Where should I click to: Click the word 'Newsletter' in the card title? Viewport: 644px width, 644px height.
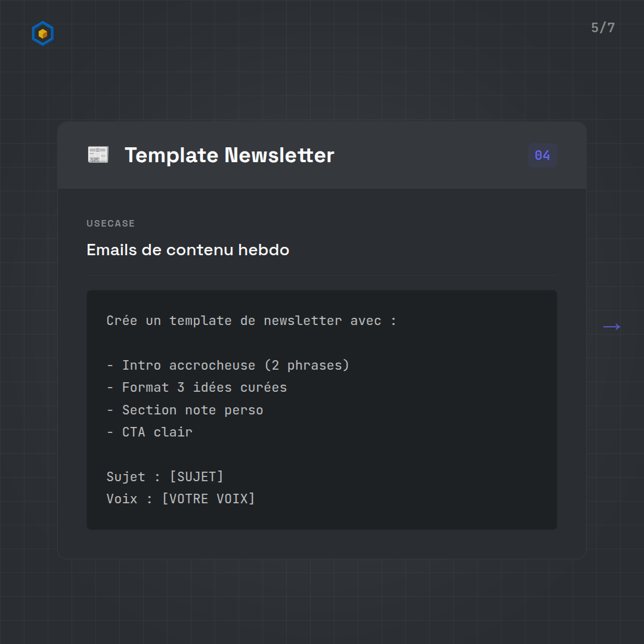coord(279,156)
